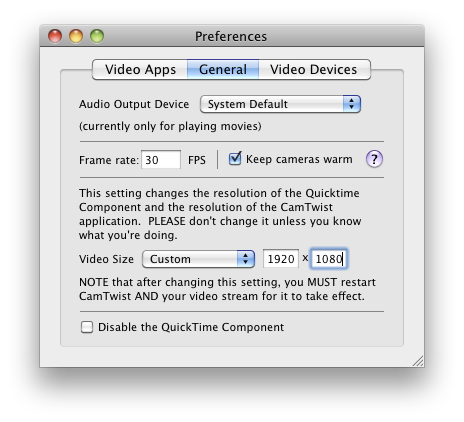Viewport: 464px width, 422px height.
Task: Open the purple help question mark button
Action: click(x=374, y=159)
